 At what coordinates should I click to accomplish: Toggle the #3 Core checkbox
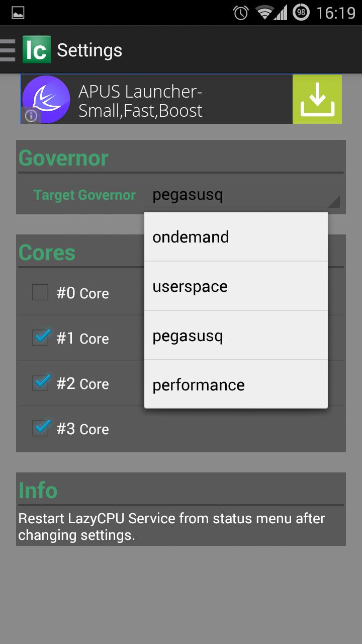40,428
